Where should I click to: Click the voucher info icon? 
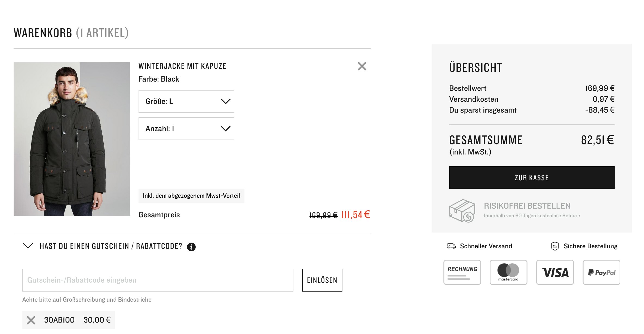pos(191,247)
